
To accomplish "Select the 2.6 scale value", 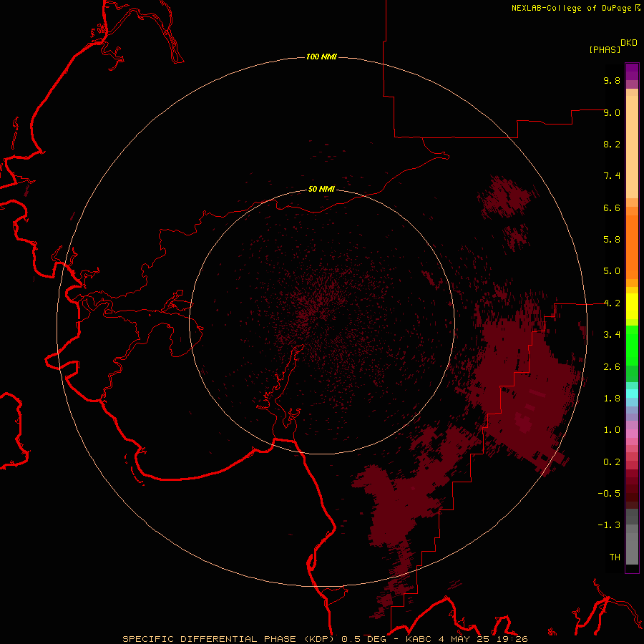I will coord(612,367).
